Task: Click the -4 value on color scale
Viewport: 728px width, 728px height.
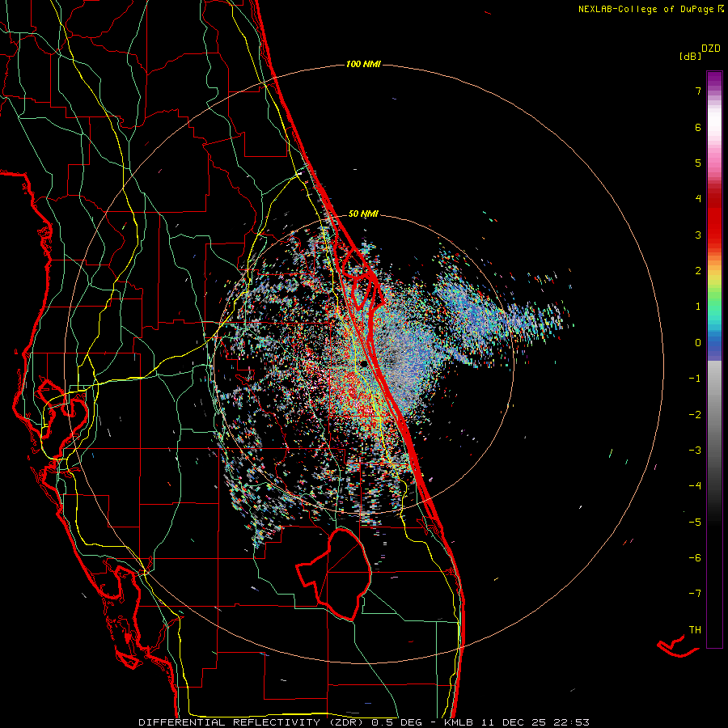Action: (695, 486)
